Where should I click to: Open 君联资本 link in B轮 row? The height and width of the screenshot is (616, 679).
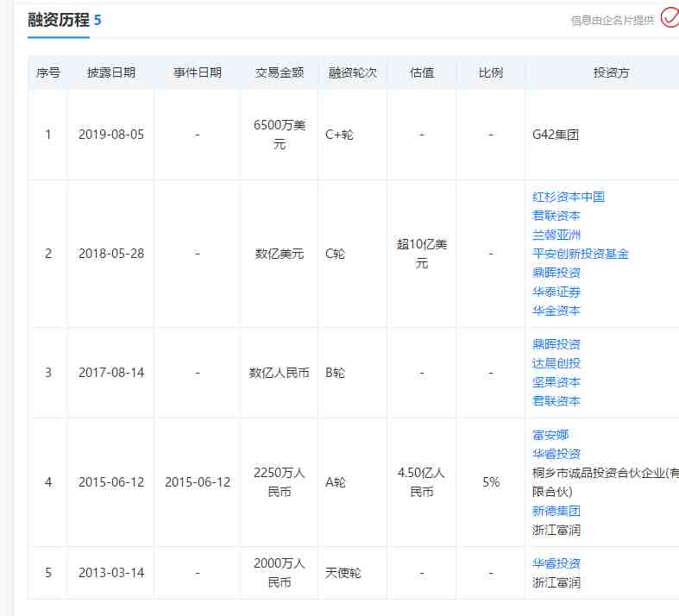(x=556, y=401)
